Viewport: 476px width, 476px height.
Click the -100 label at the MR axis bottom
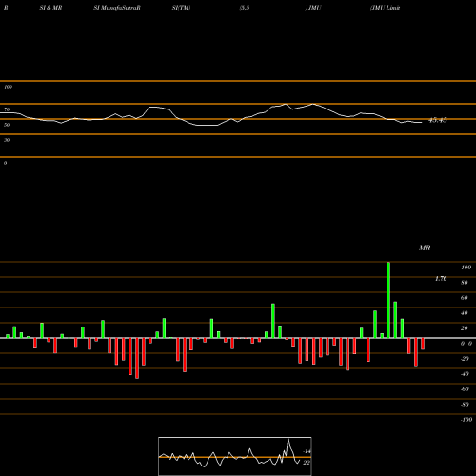click(466, 420)
